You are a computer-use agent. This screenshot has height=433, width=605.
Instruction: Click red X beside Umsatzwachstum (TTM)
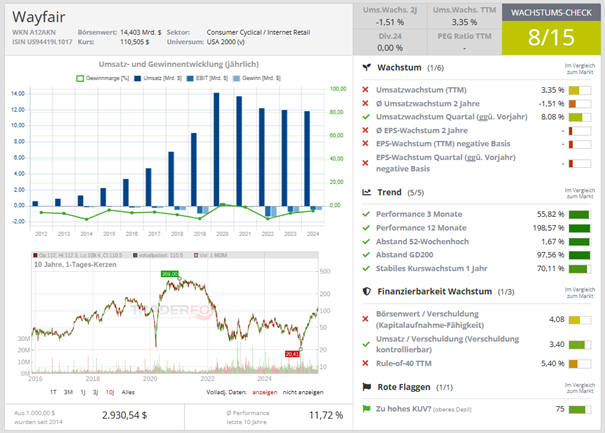[367, 89]
